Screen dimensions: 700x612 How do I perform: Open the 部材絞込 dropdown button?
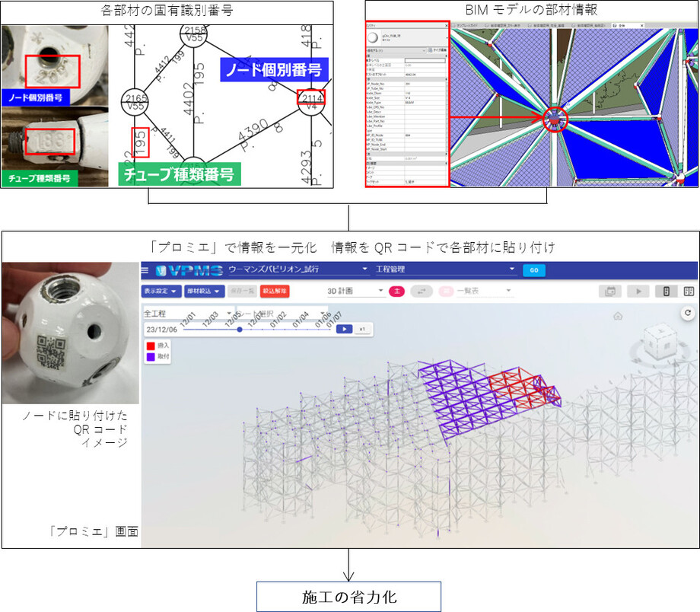click(x=205, y=292)
